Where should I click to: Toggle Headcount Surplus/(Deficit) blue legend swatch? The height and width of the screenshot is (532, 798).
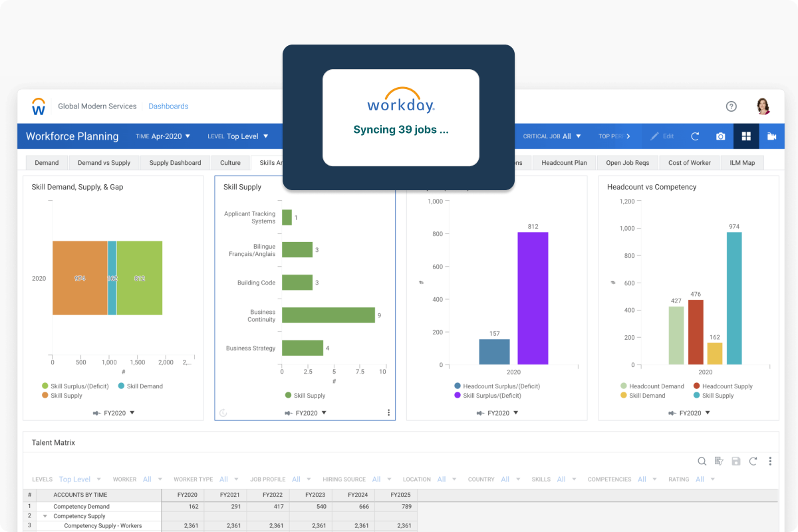(x=458, y=386)
